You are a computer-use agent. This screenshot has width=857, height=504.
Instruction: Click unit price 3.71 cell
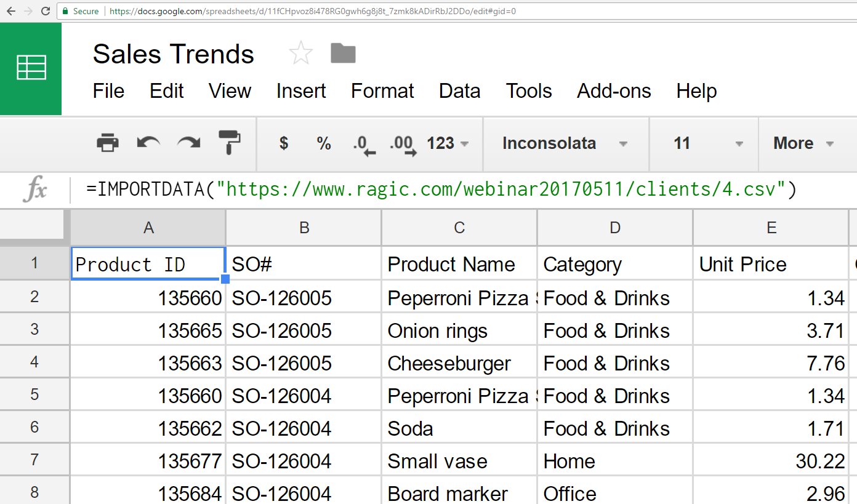(771, 329)
